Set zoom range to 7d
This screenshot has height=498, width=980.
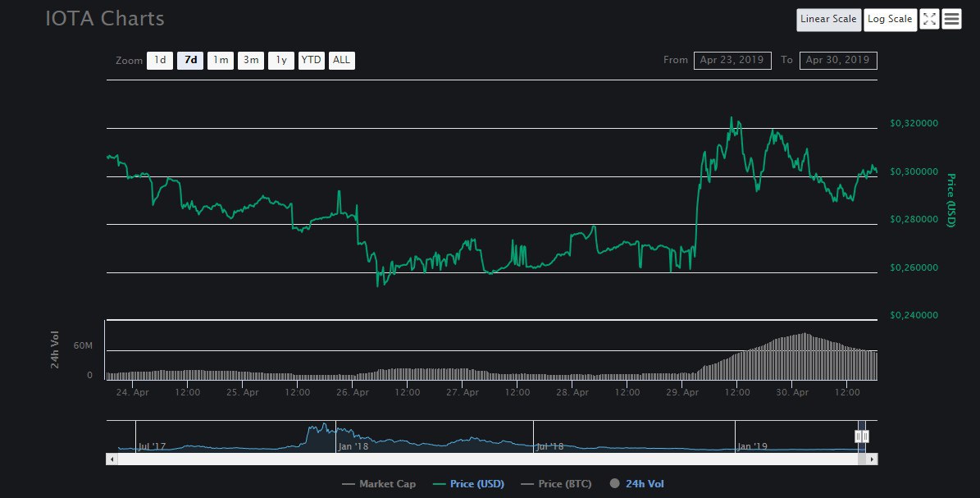point(190,60)
